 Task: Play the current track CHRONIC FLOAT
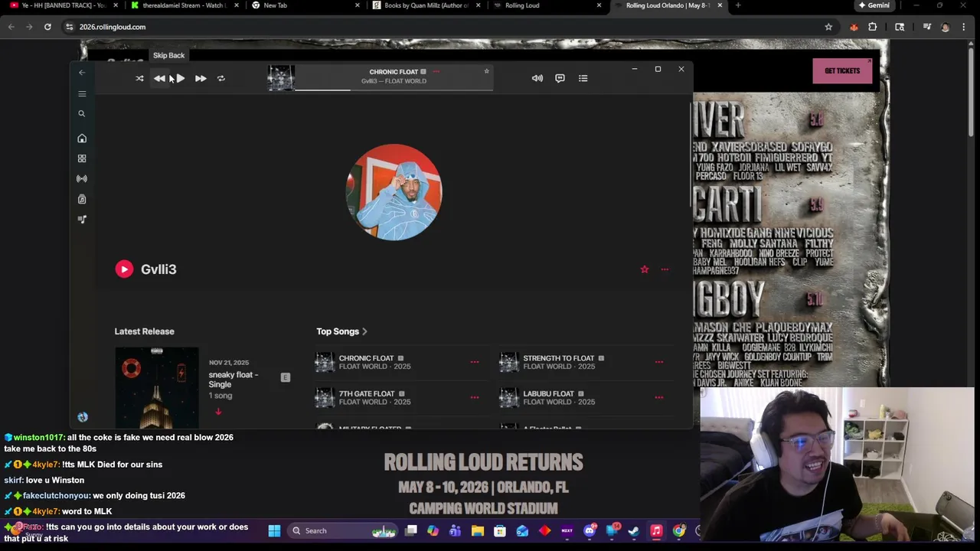[x=179, y=78]
